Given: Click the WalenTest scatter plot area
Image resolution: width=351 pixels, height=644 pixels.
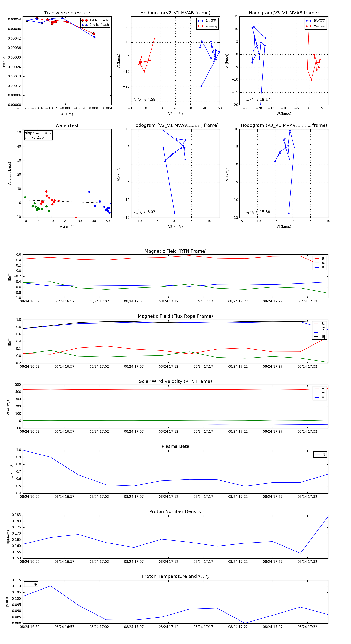Looking at the screenshot, I should tap(67, 173).
